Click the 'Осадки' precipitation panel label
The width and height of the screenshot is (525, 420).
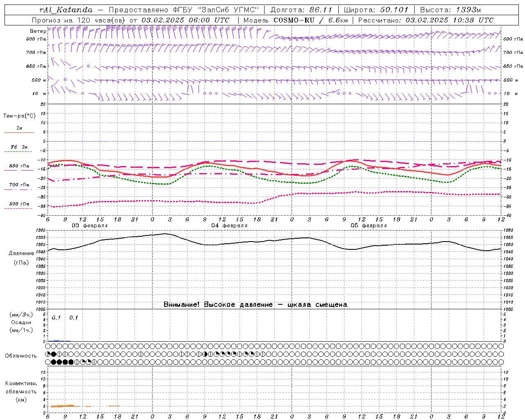tap(21, 322)
